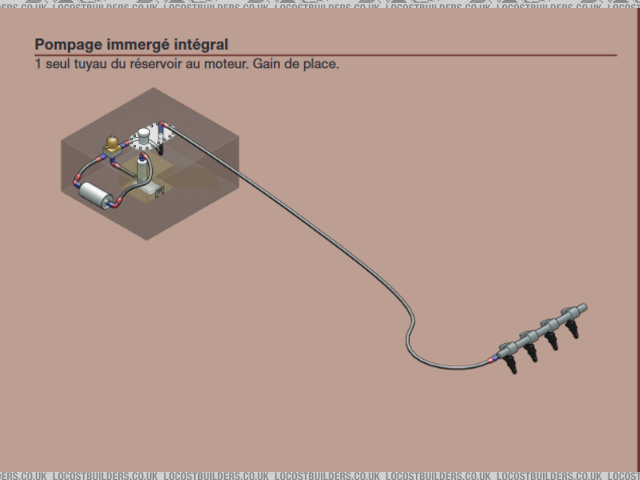640x480 pixels.
Task: Click the LOCOSTBUILDERS.CO.UK watermark at bottom
Action: coord(320,474)
